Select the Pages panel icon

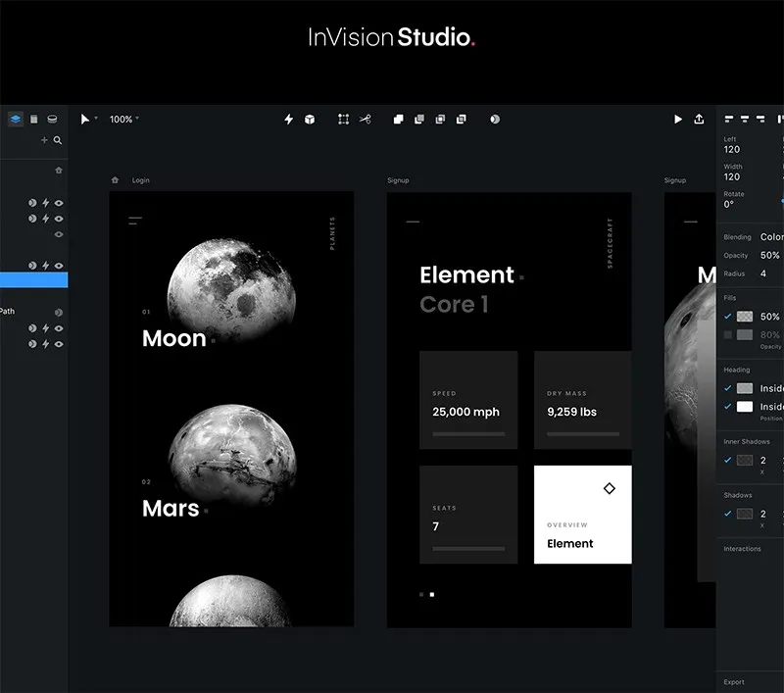33,119
